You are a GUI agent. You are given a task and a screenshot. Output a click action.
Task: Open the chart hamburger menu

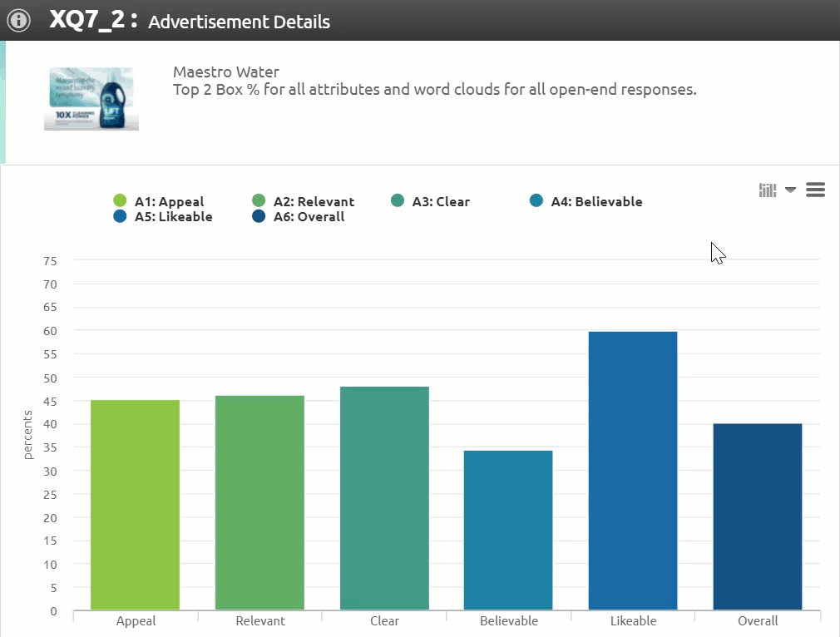coord(816,190)
